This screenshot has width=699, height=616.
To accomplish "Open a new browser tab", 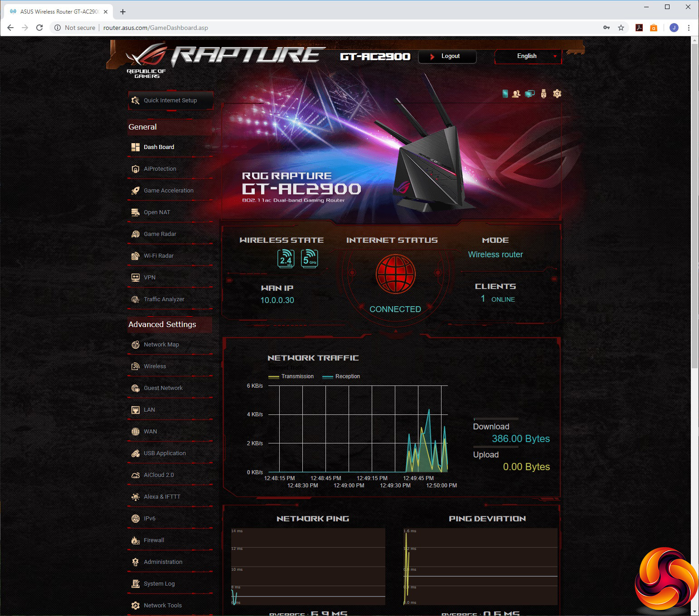I will pyautogui.click(x=123, y=12).
